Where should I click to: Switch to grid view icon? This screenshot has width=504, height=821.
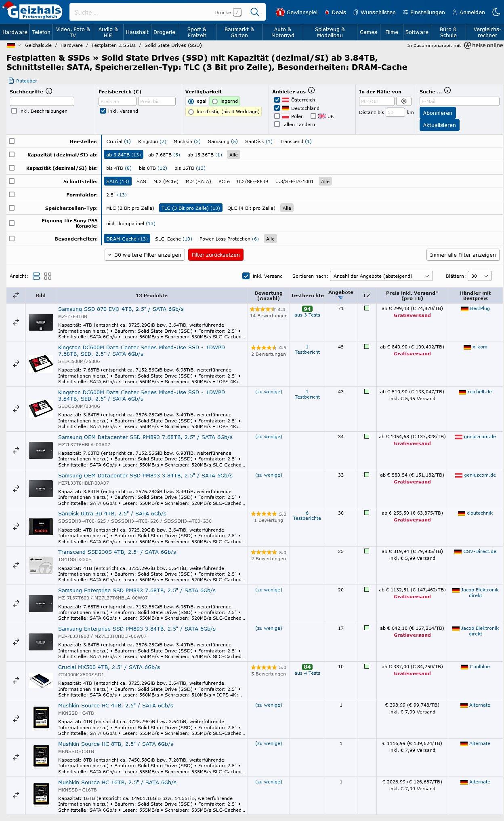pos(48,276)
